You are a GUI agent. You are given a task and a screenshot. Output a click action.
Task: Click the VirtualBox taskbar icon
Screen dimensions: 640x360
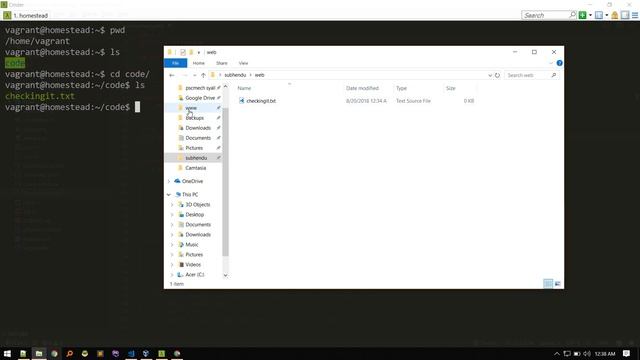click(146, 353)
